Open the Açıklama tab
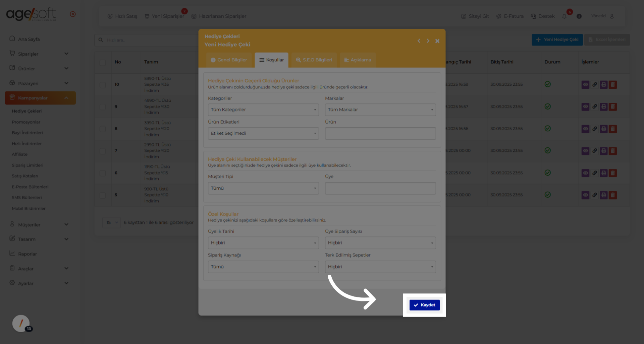The width and height of the screenshot is (644, 344). [x=358, y=60]
